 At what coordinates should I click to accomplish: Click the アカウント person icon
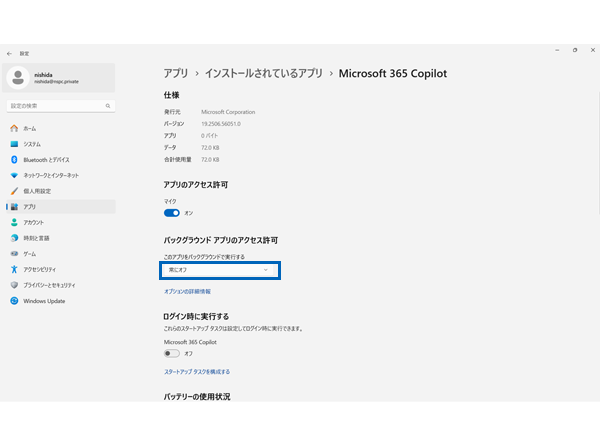pos(14,222)
